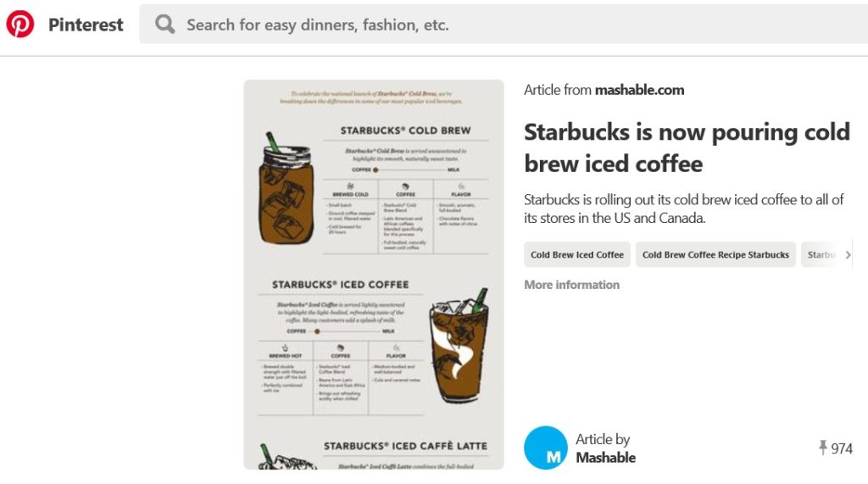Open the blue Mashable avatar
Viewport: 868px width, 484px height.
pos(546,448)
